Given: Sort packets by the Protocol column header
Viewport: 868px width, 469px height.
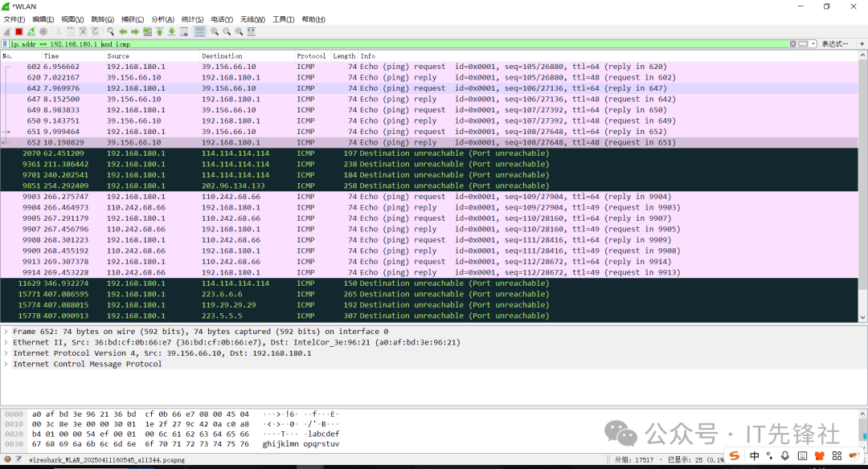Looking at the screenshot, I should coord(311,56).
